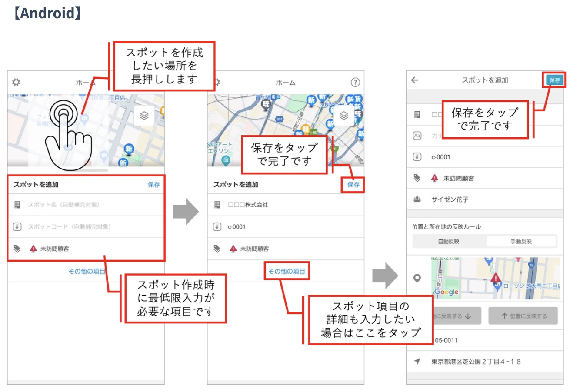This screenshot has height=392, width=580.
Task: Tap building icon on third phone screen
Action: click(x=417, y=115)
